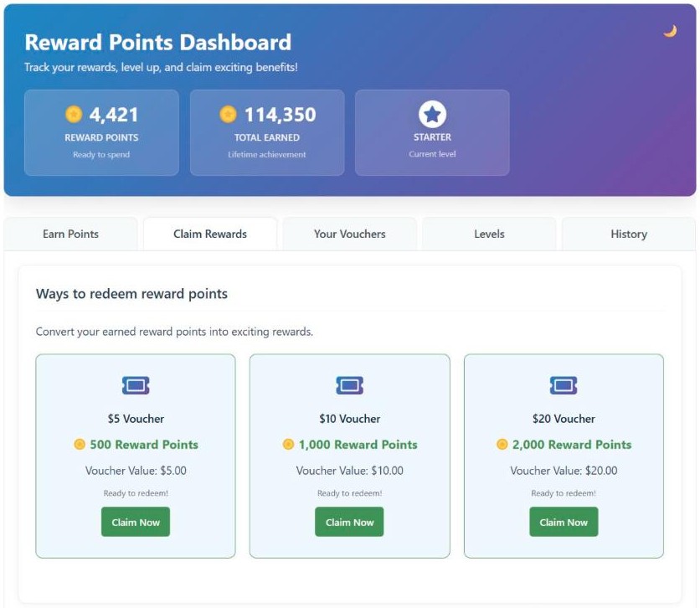Image resolution: width=700 pixels, height=608 pixels.
Task: Click the coin icon beside 4,421
Action: coord(74,114)
